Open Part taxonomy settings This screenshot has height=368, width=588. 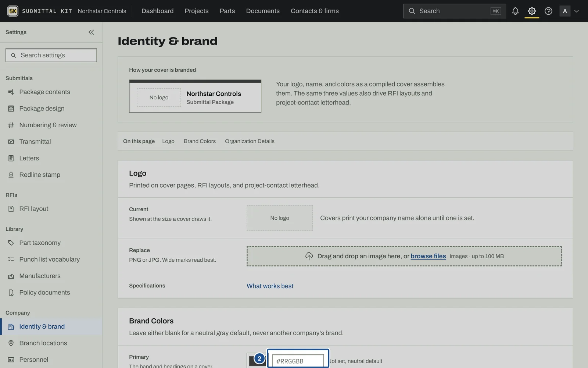tap(51, 243)
